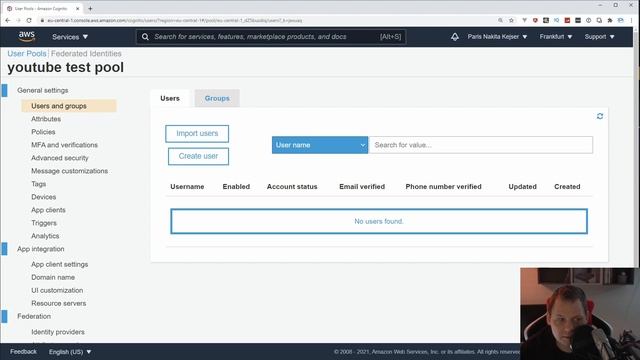Open App clients in sidebar

[48, 210]
